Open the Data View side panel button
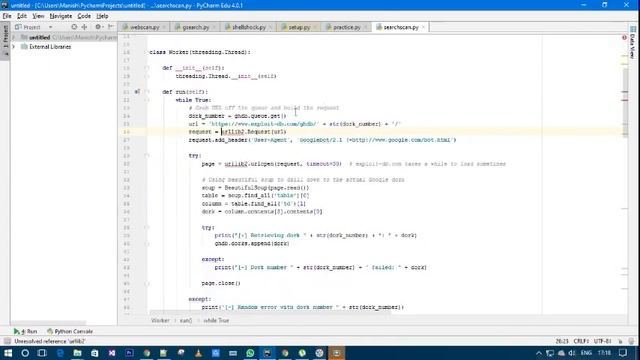The image size is (640, 360). point(633,42)
